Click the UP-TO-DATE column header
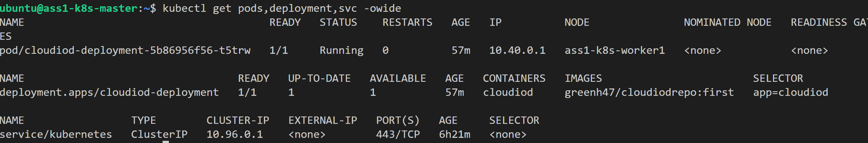Viewport: 868px width, 143px height. [x=319, y=79]
